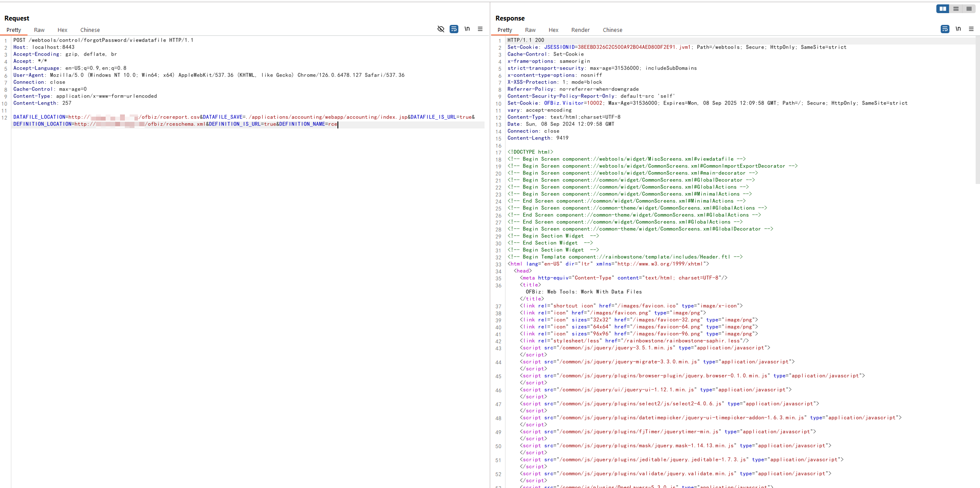Image resolution: width=980 pixels, height=488 pixels.
Task: Click Content-Type: application/x-www-form-urlencoded header
Action: pyautogui.click(x=85, y=96)
